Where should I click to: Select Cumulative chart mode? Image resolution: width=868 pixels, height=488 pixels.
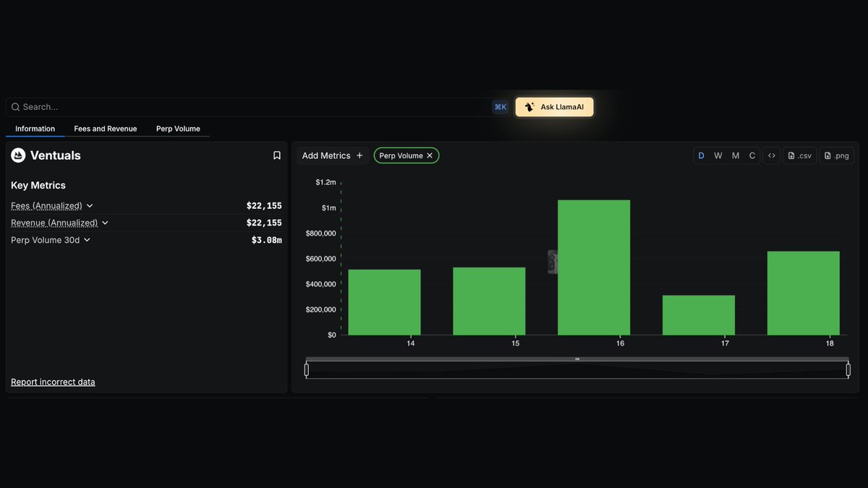tap(752, 155)
